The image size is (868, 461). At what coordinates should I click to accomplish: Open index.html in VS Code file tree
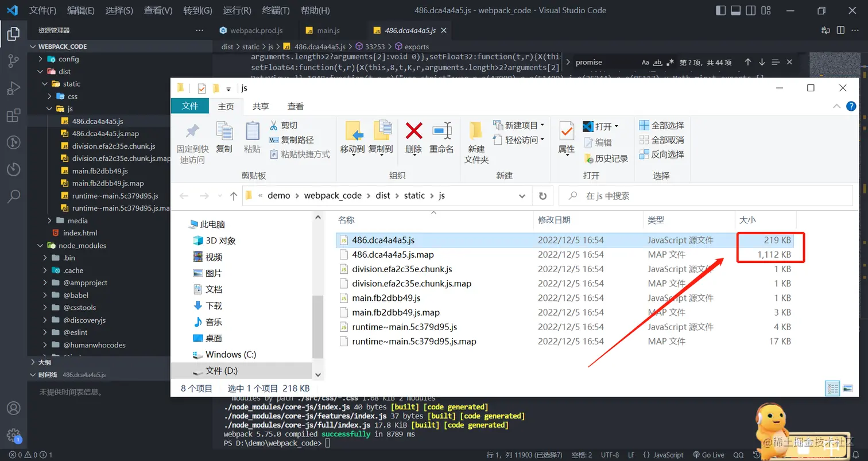pyautogui.click(x=80, y=233)
